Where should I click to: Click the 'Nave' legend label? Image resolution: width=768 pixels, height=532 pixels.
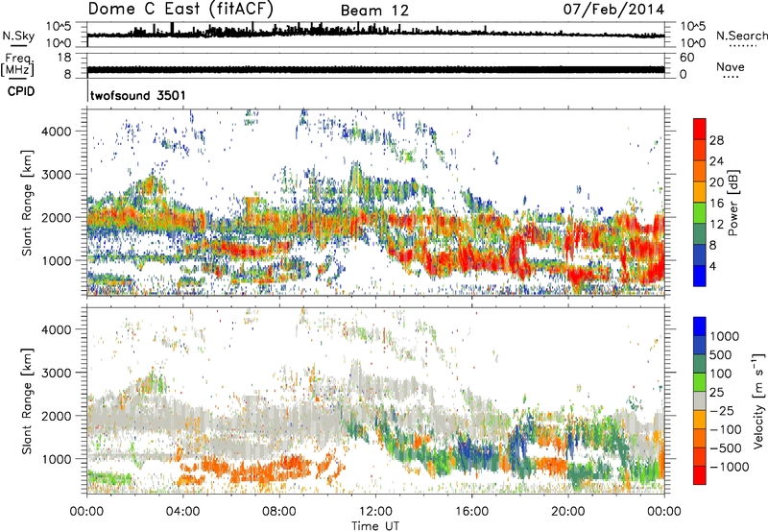[x=731, y=66]
